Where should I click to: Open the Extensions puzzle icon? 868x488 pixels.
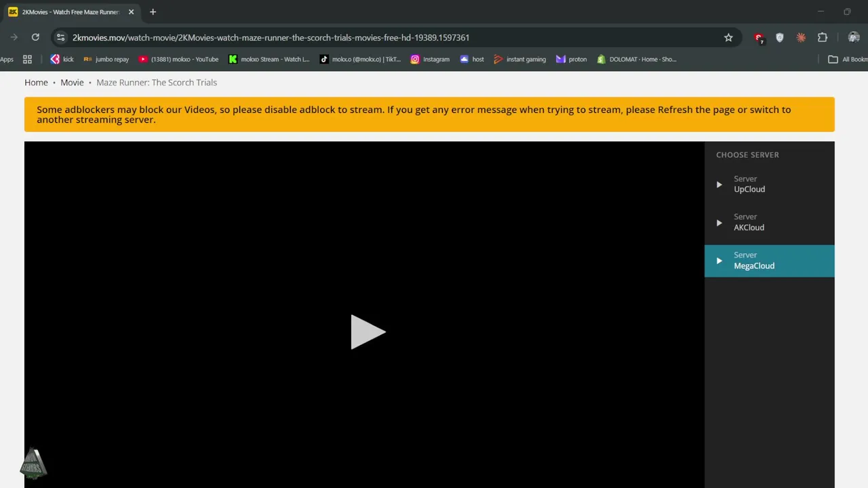(x=823, y=37)
